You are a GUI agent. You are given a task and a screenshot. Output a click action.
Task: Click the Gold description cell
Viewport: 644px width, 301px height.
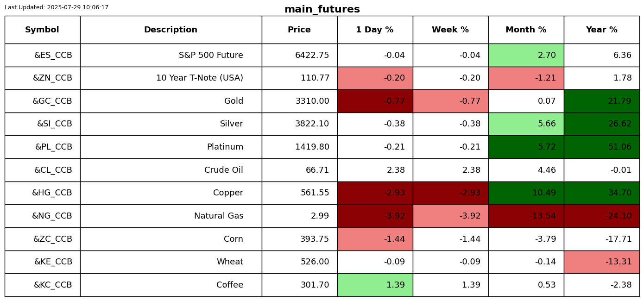pos(171,101)
